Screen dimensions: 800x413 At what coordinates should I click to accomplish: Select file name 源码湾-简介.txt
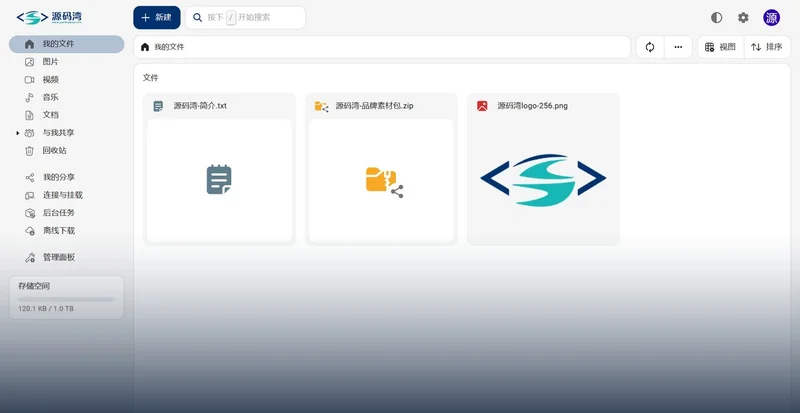200,106
